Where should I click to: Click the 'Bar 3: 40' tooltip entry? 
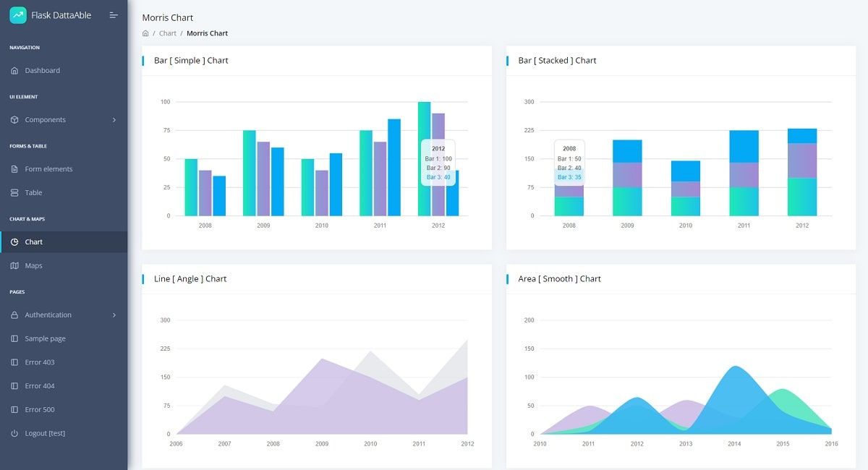438,177
